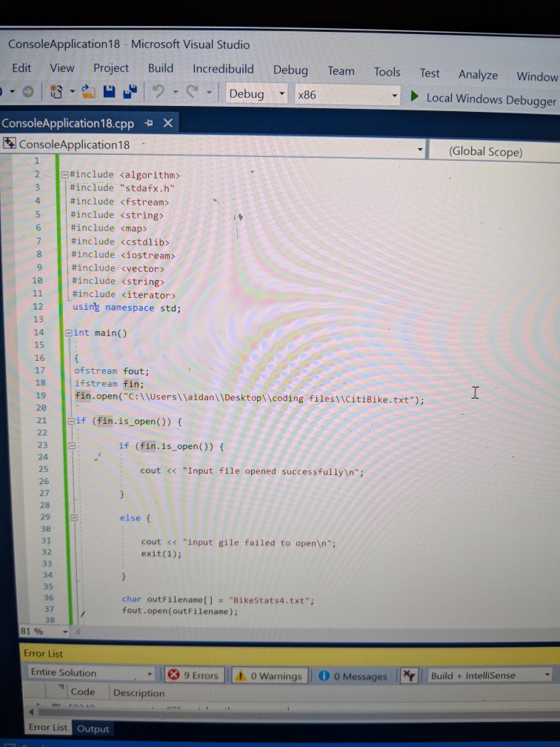Click the fout.open(outFilename); code line

click(180, 611)
